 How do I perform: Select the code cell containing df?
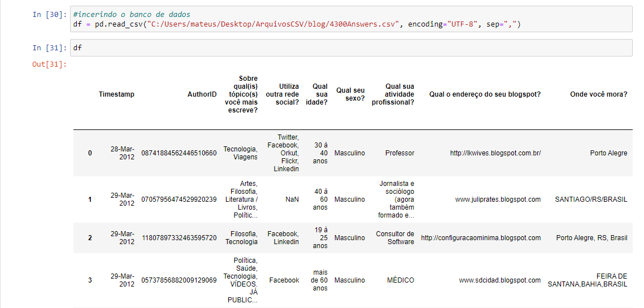351,48
